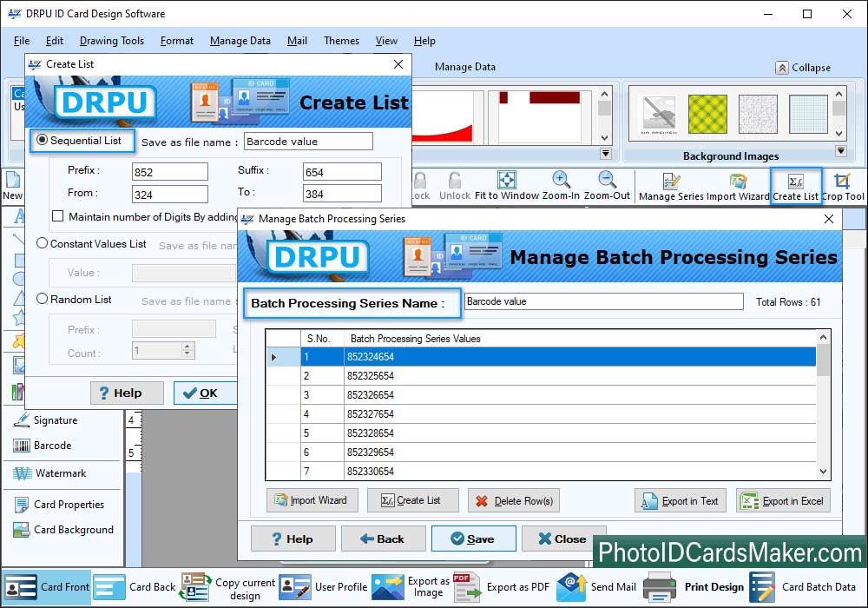Click Export in Text button

(x=681, y=500)
